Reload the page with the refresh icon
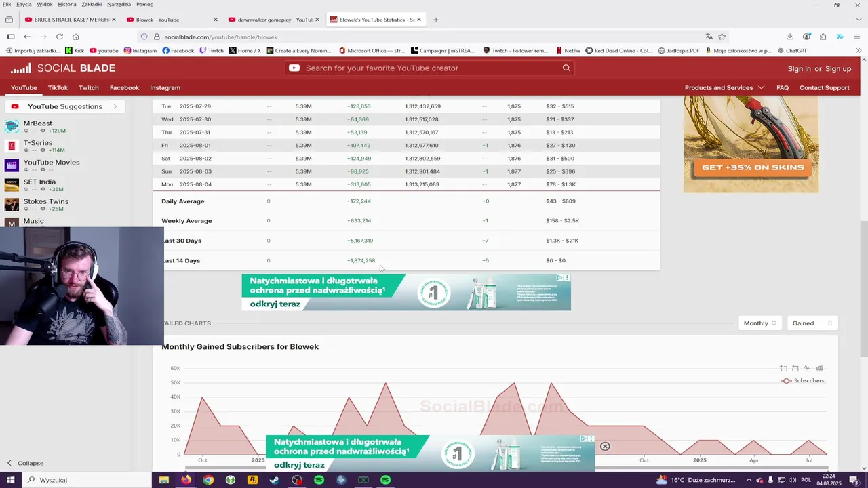Screen dimensions: 868x488 click(60, 37)
